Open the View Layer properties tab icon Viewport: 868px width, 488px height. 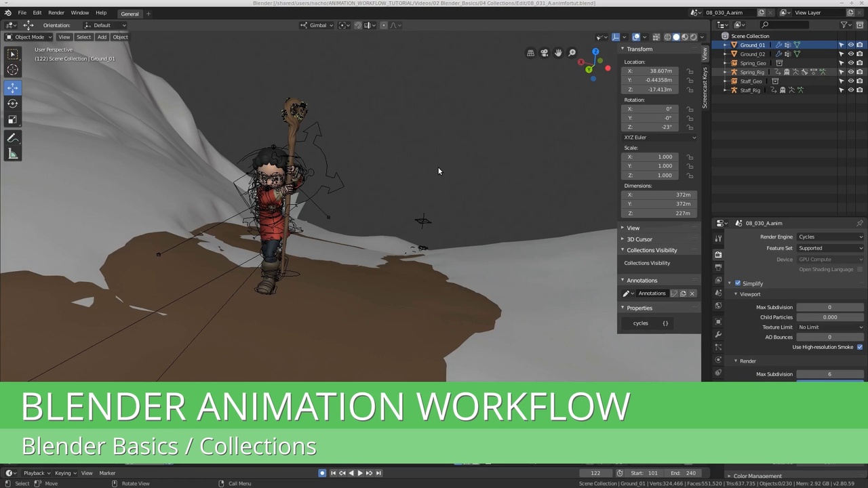[718, 280]
